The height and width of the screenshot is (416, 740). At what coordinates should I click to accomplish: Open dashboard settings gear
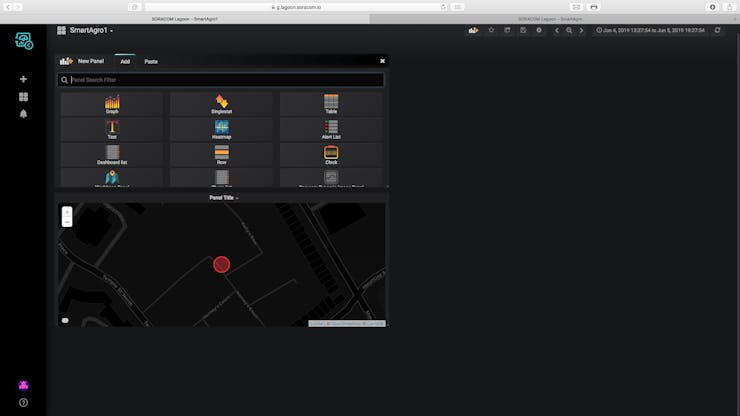(539, 30)
